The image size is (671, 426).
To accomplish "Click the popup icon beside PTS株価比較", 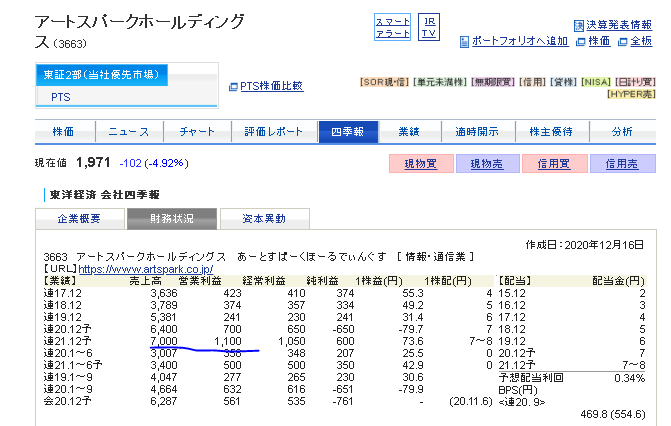I will pyautogui.click(x=233, y=87).
